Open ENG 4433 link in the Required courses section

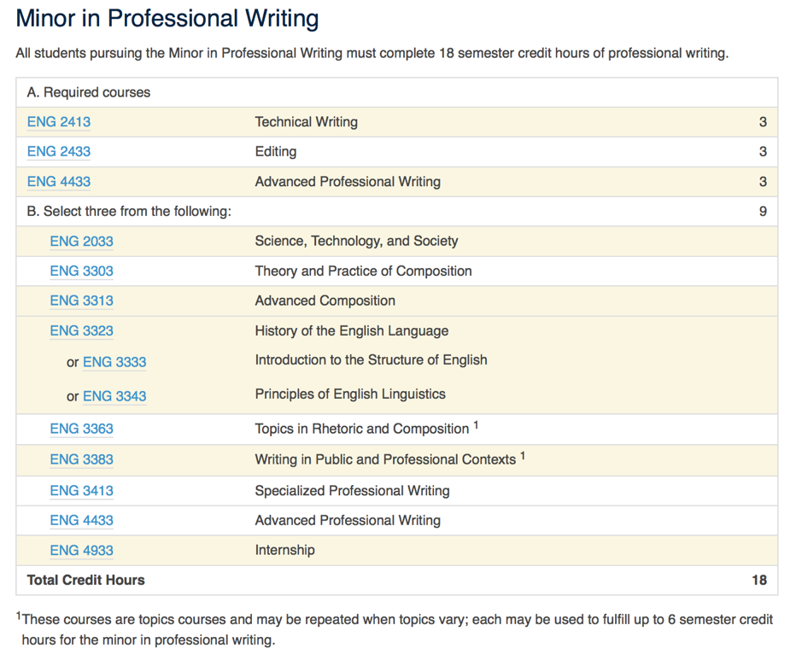pos(59,182)
